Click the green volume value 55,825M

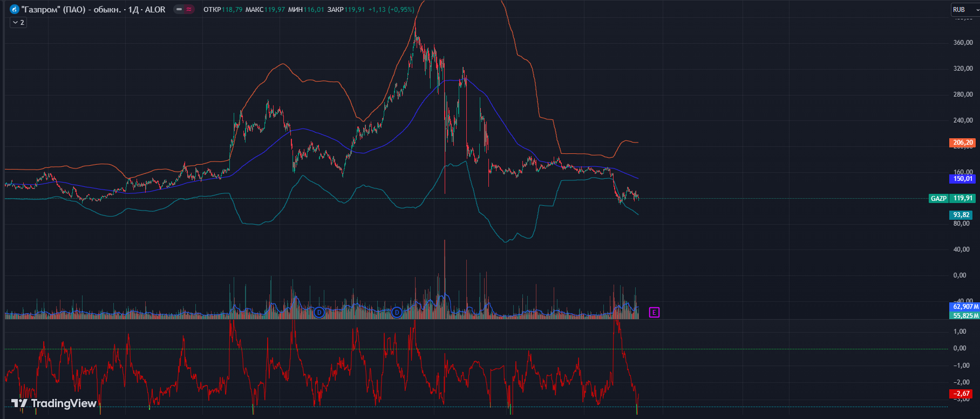pyautogui.click(x=964, y=316)
